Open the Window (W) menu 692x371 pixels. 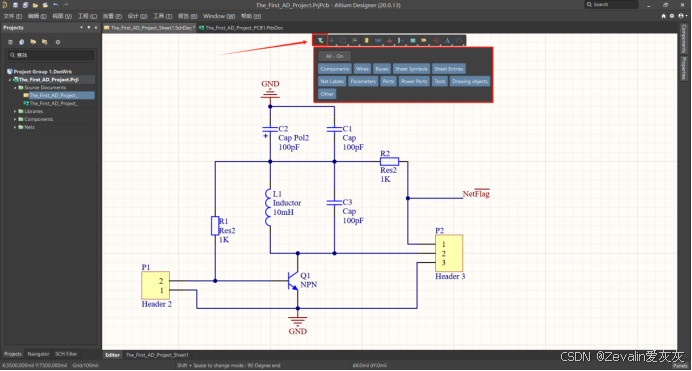tap(219, 16)
